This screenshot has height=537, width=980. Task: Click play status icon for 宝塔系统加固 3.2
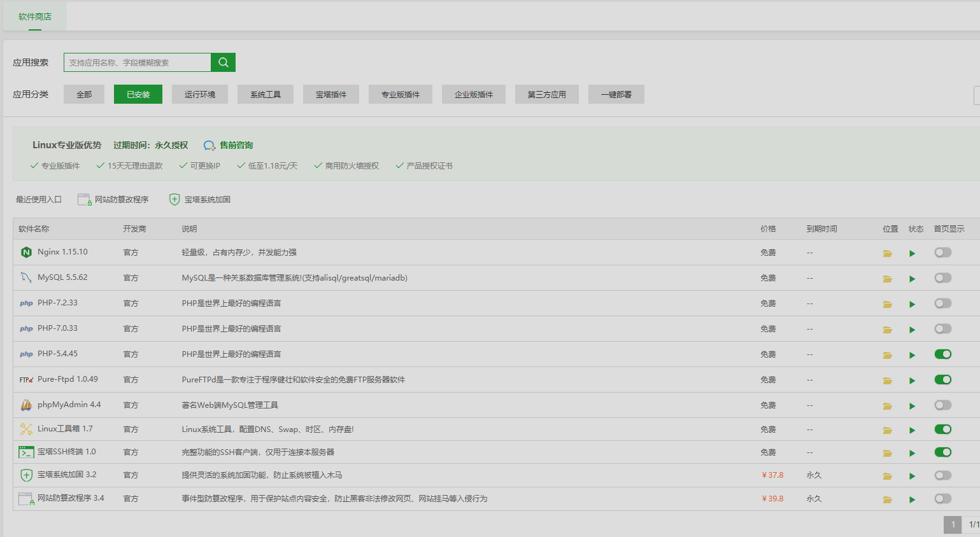913,476
